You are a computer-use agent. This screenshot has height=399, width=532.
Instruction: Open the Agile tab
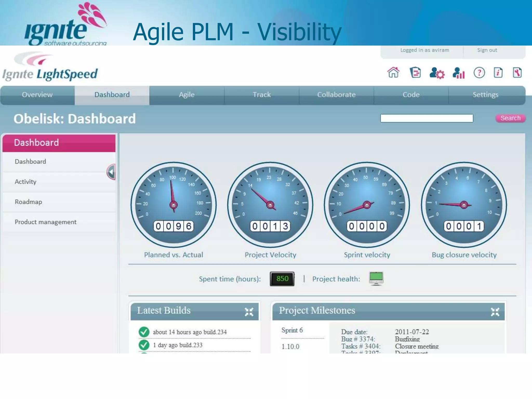pyautogui.click(x=187, y=95)
